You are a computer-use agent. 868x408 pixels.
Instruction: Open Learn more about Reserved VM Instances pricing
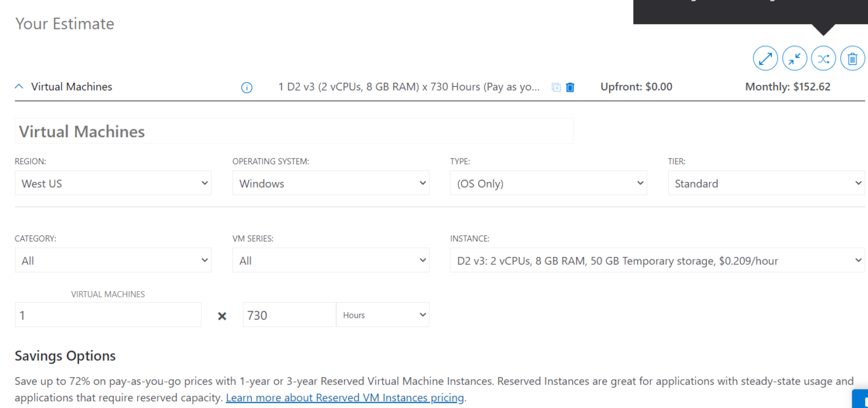click(x=345, y=397)
